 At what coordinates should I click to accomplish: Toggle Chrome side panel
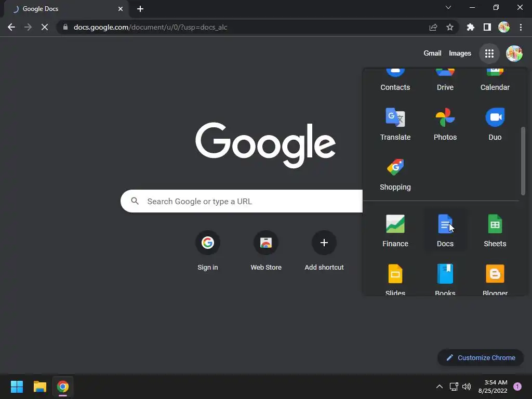pos(487,27)
